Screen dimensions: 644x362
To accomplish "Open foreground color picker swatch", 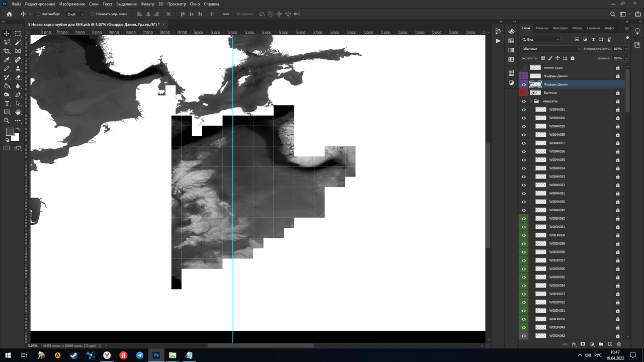I will point(10,132).
